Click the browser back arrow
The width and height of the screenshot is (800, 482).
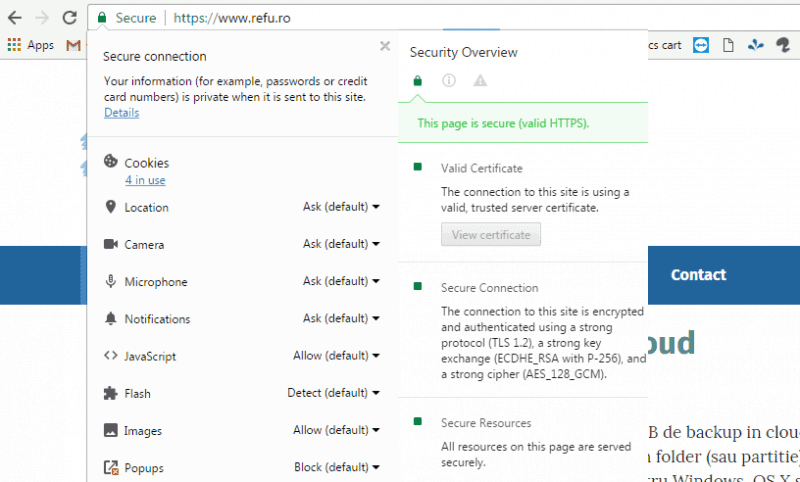(x=15, y=18)
